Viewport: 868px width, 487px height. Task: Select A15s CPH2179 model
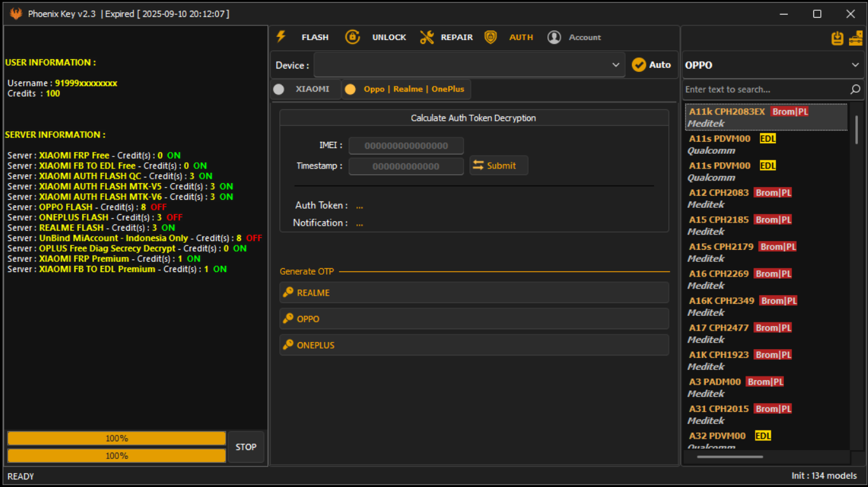tap(766, 252)
